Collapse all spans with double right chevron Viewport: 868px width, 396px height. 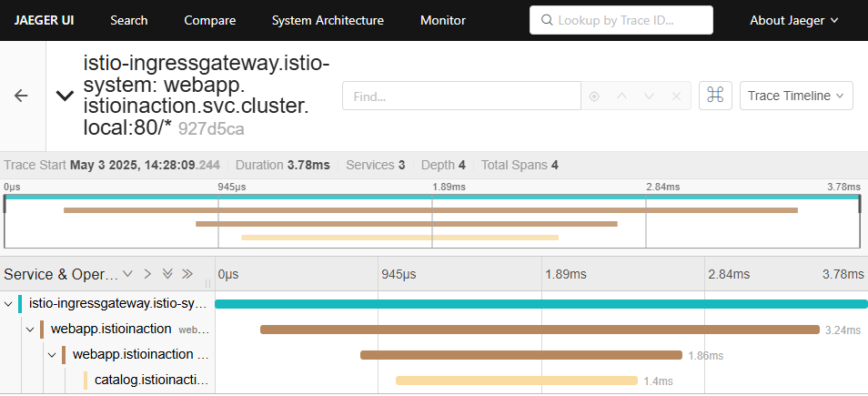(x=187, y=274)
